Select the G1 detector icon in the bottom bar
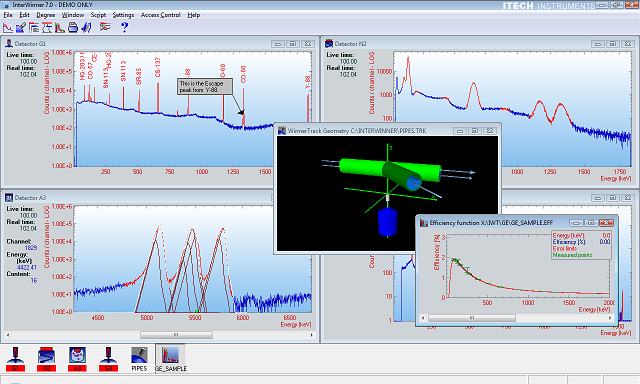640x384 pixels. [x=16, y=359]
